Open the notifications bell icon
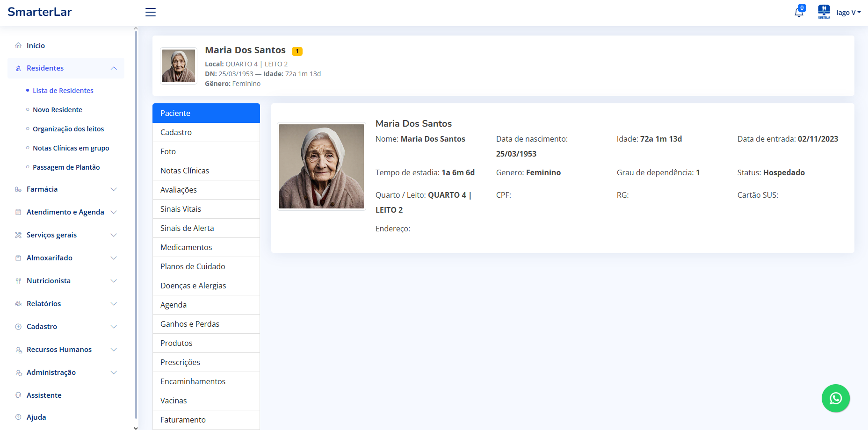 [x=799, y=13]
